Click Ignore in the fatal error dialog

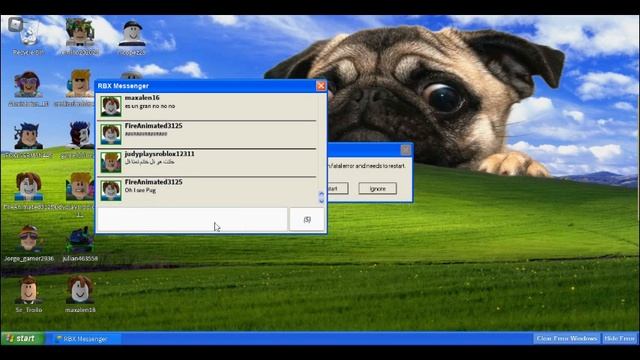[x=378, y=189]
